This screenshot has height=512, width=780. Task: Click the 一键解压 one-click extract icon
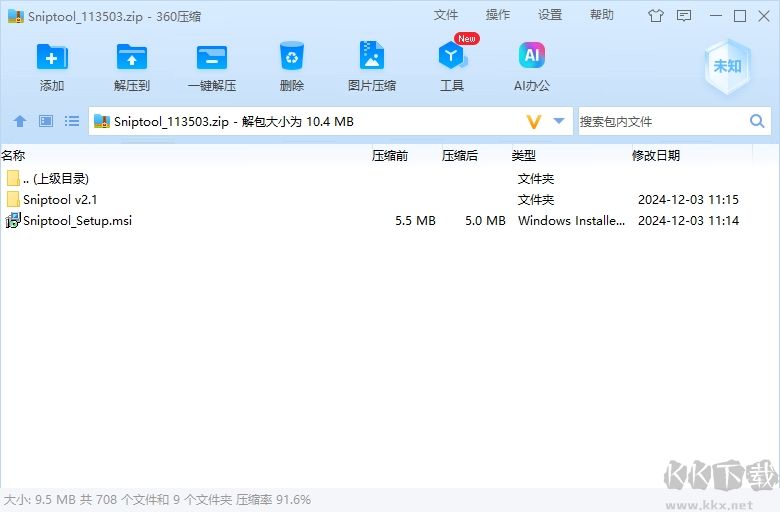coord(211,57)
